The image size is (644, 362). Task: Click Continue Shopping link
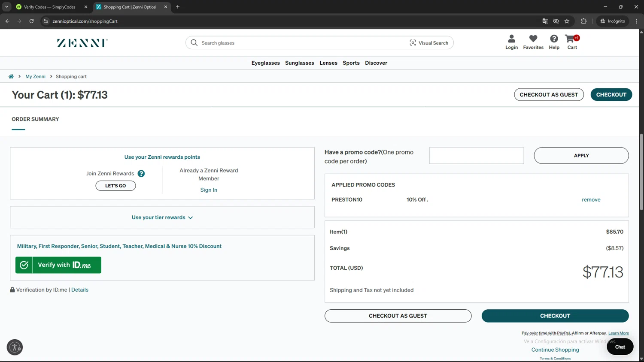pos(555,350)
